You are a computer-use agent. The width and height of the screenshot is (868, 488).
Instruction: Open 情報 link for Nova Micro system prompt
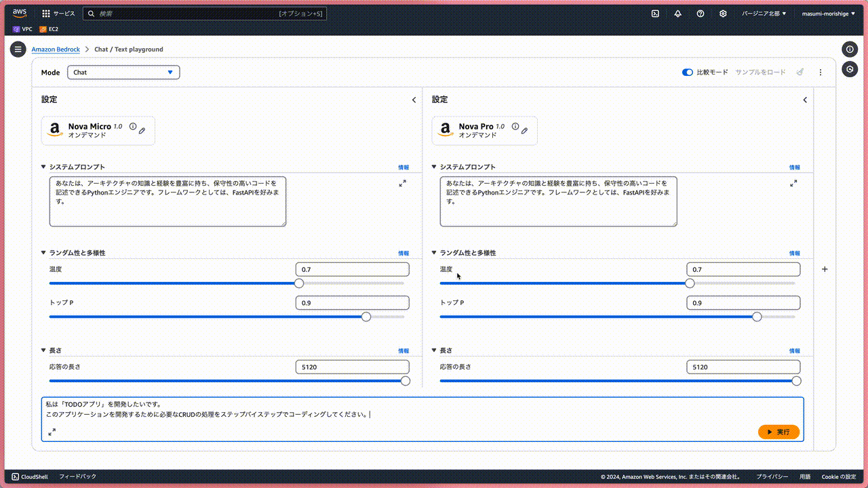point(403,167)
